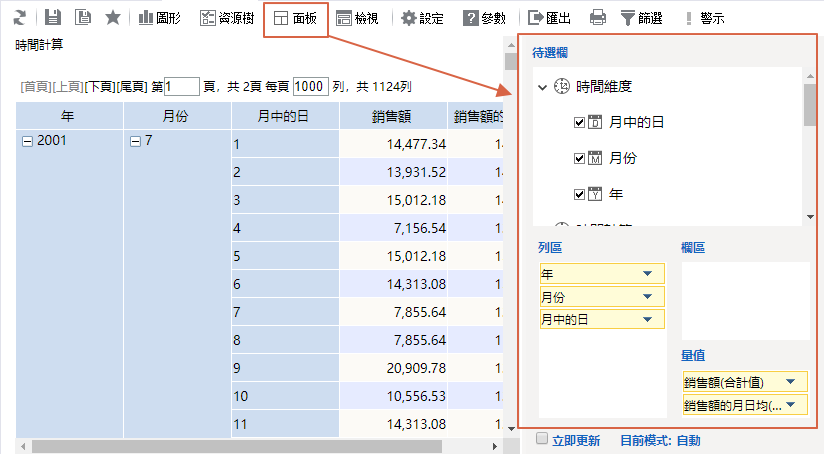
Task: Uncheck the 月份 field checkbox
Action: 579,158
